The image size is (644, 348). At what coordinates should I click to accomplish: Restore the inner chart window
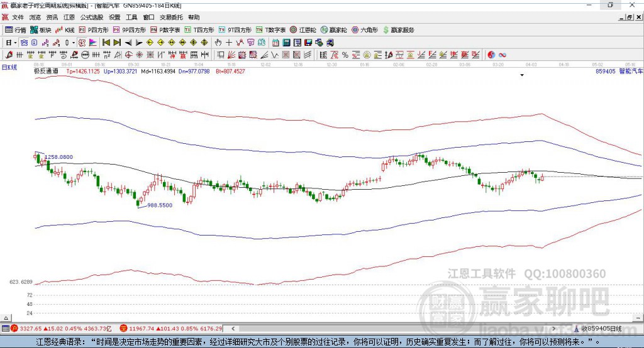click(x=630, y=17)
